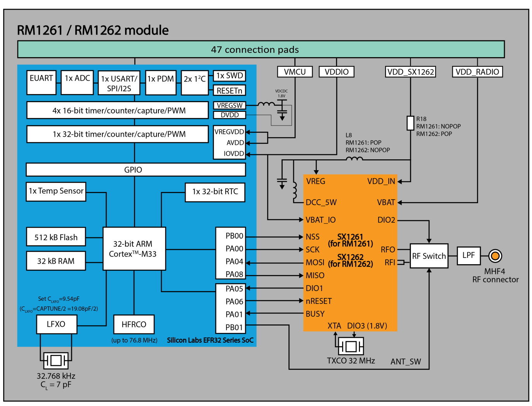Click the NSS pin on SX1261
532x406 pixels.
[313, 237]
